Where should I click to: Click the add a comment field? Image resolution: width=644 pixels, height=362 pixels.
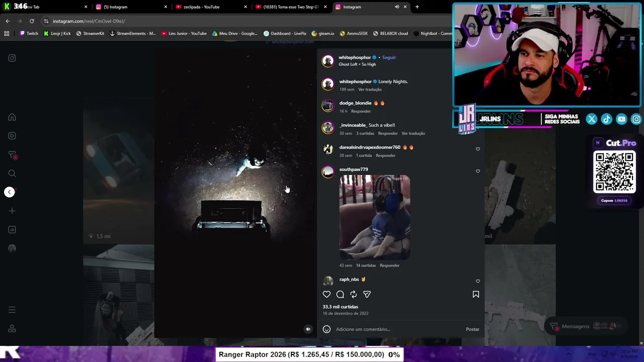[x=397, y=329]
